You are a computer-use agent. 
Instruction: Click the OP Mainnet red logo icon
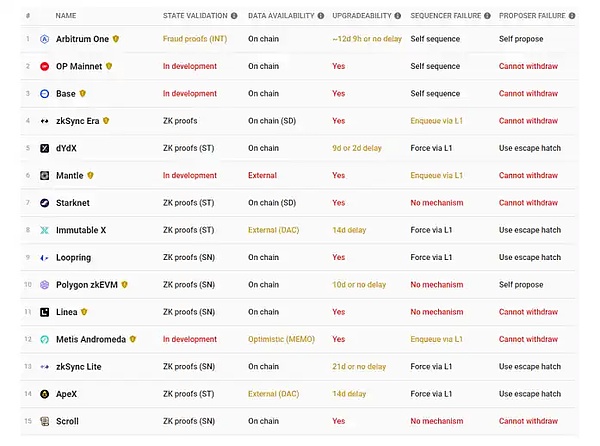click(x=45, y=66)
